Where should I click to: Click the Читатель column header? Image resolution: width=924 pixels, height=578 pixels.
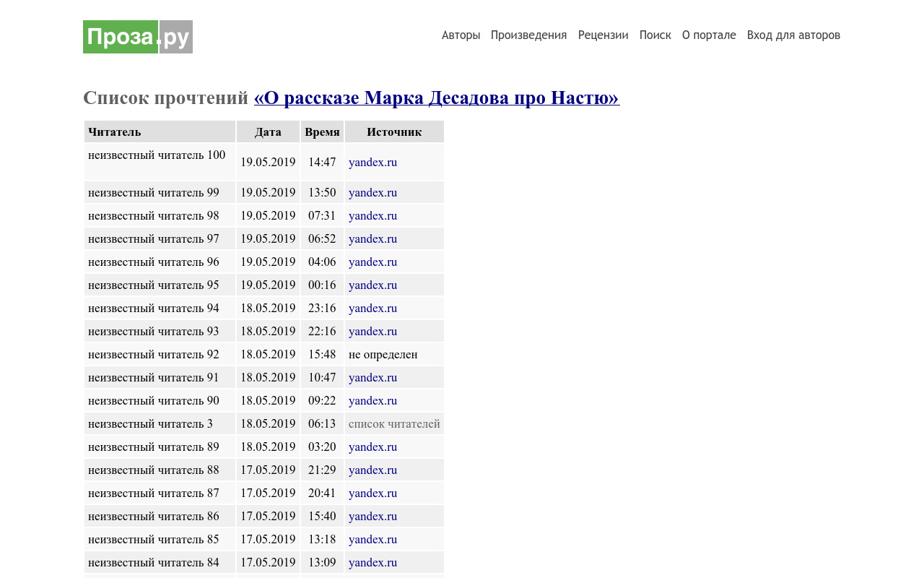[160, 131]
